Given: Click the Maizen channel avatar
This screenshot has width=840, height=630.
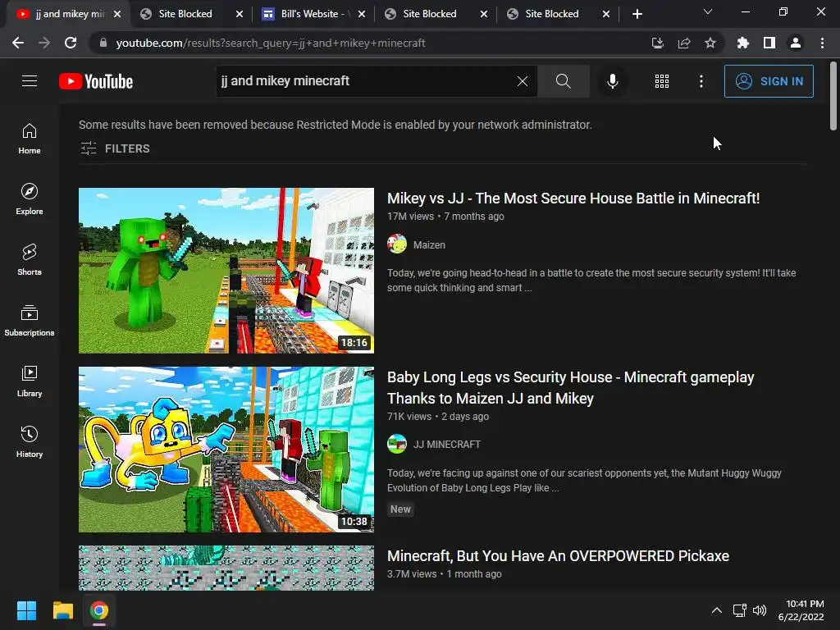Looking at the screenshot, I should (x=397, y=244).
